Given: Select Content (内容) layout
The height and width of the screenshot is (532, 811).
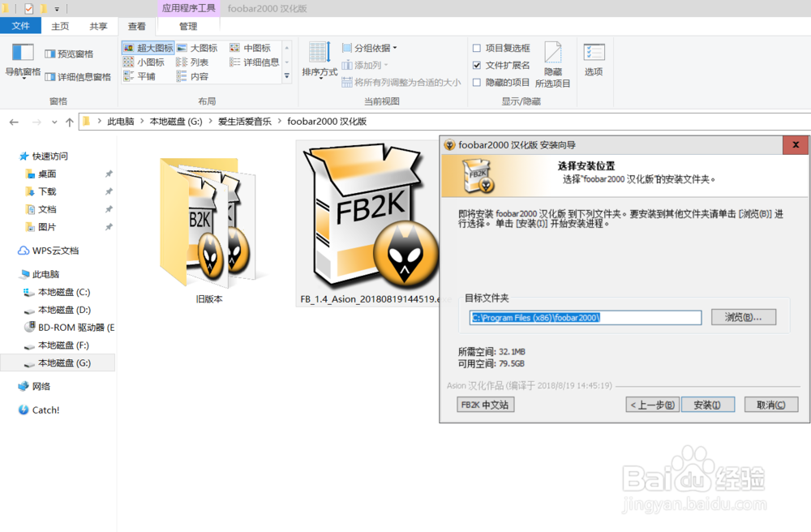Looking at the screenshot, I should click(192, 76).
